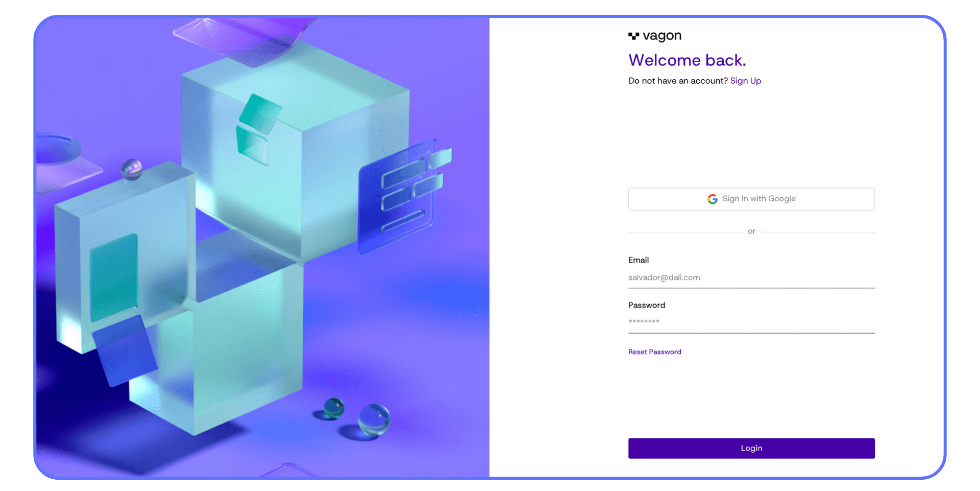The height and width of the screenshot is (491, 980).
Task: Click the purple ring shape at left edge
Action: click(57, 149)
